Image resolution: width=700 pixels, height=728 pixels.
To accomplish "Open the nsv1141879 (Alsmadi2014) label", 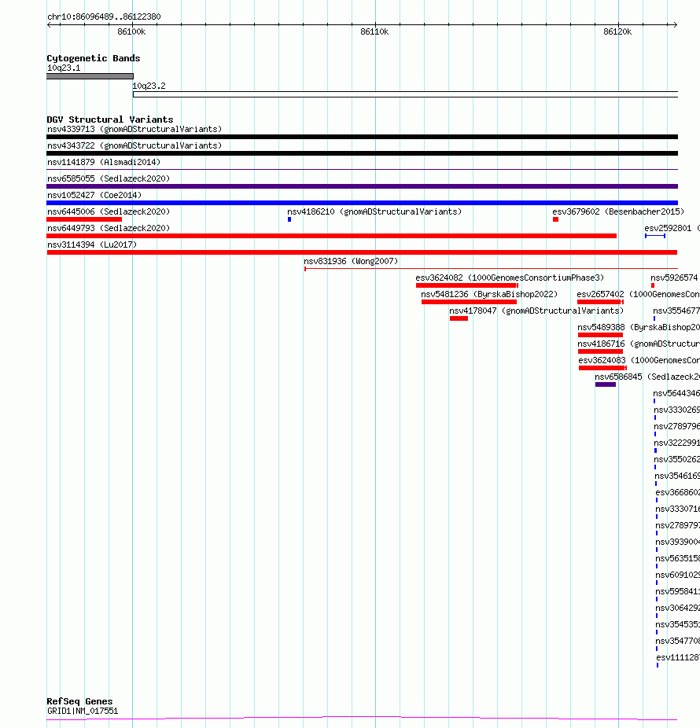I will (104, 162).
